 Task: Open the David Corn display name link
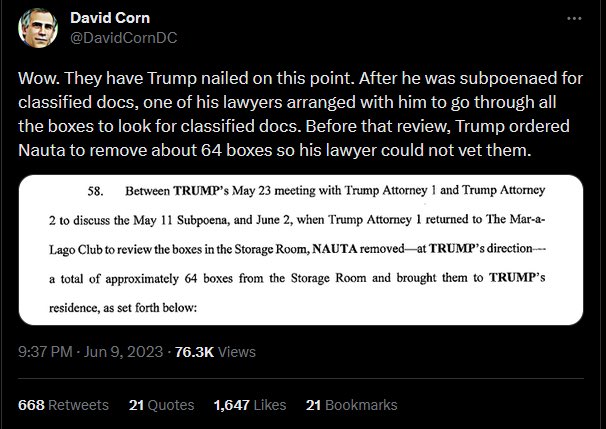coord(110,18)
